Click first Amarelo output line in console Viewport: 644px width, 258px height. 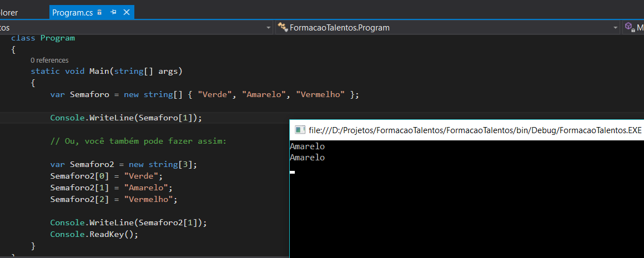coord(307,146)
